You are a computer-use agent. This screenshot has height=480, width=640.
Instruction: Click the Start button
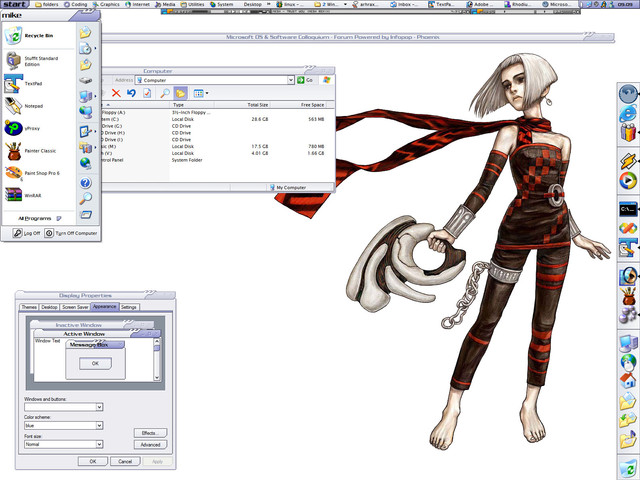pyautogui.click(x=15, y=4)
